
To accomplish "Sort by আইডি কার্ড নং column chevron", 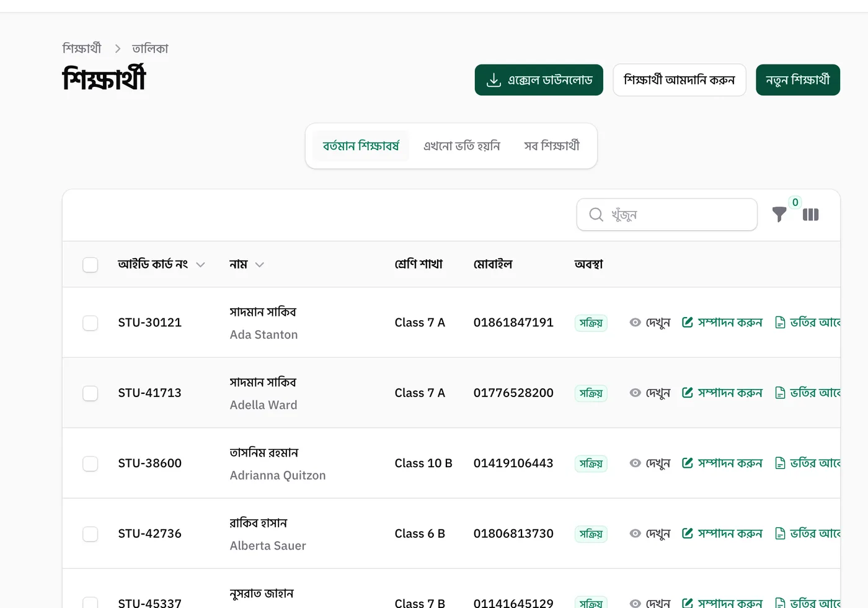I will tap(200, 265).
